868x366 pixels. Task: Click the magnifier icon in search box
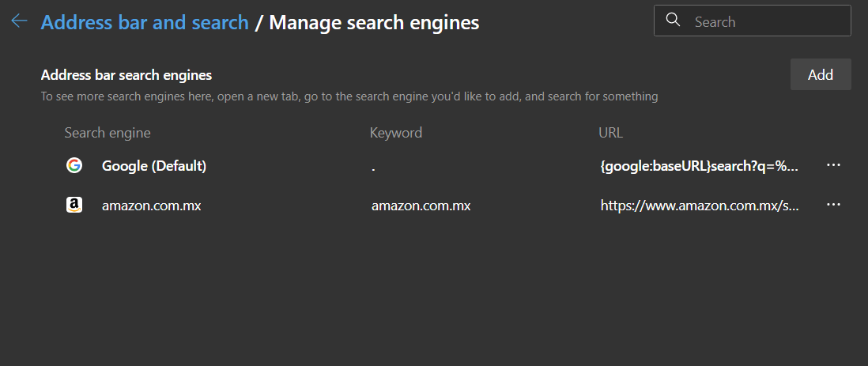[x=674, y=21]
